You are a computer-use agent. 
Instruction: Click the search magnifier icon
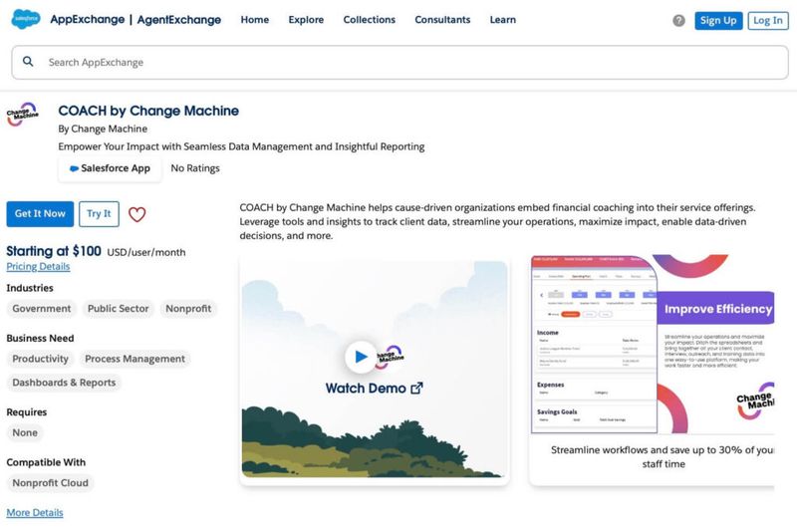coord(28,62)
